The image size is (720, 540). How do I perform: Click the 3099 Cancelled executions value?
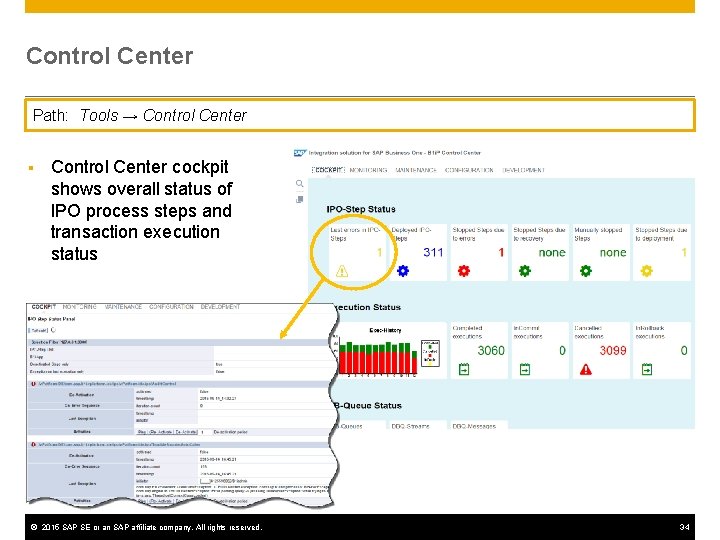(613, 351)
